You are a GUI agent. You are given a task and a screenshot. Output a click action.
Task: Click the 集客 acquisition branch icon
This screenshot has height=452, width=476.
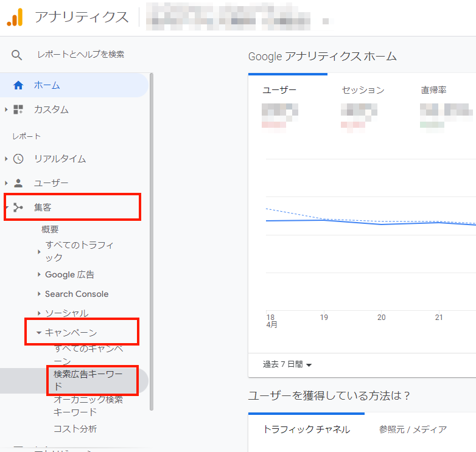[18, 207]
